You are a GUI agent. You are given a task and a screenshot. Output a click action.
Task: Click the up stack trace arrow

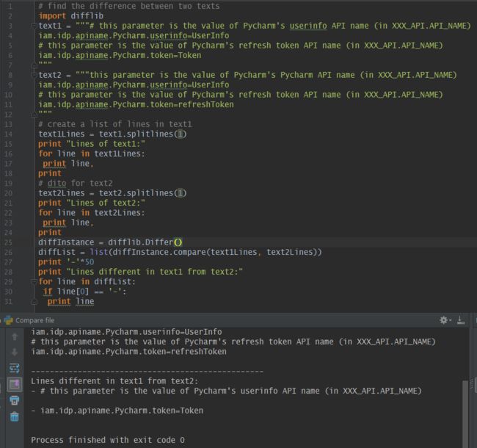[14, 336]
